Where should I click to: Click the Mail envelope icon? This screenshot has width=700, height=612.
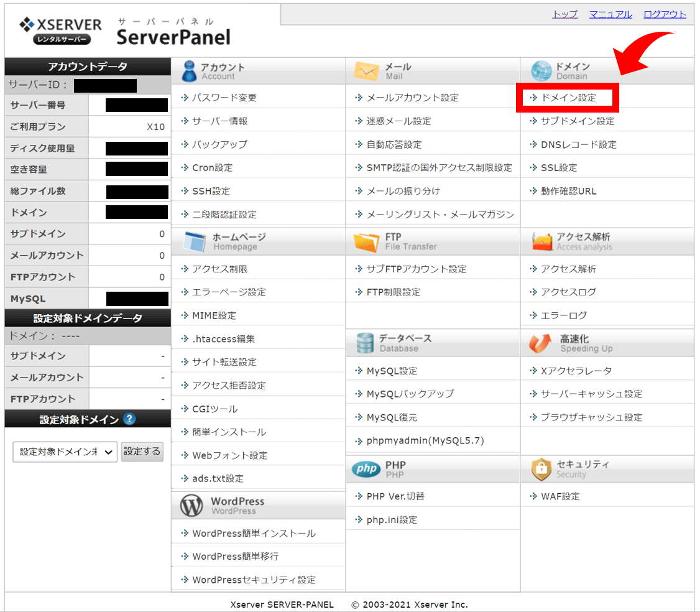tap(367, 71)
